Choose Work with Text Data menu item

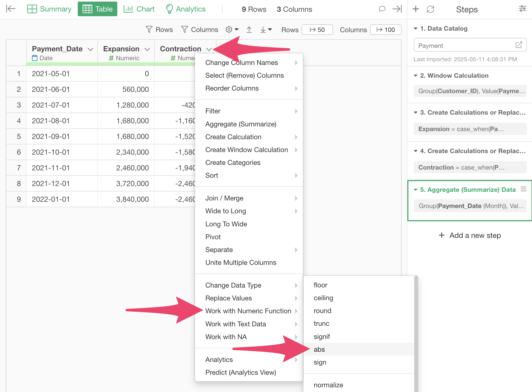(235, 324)
